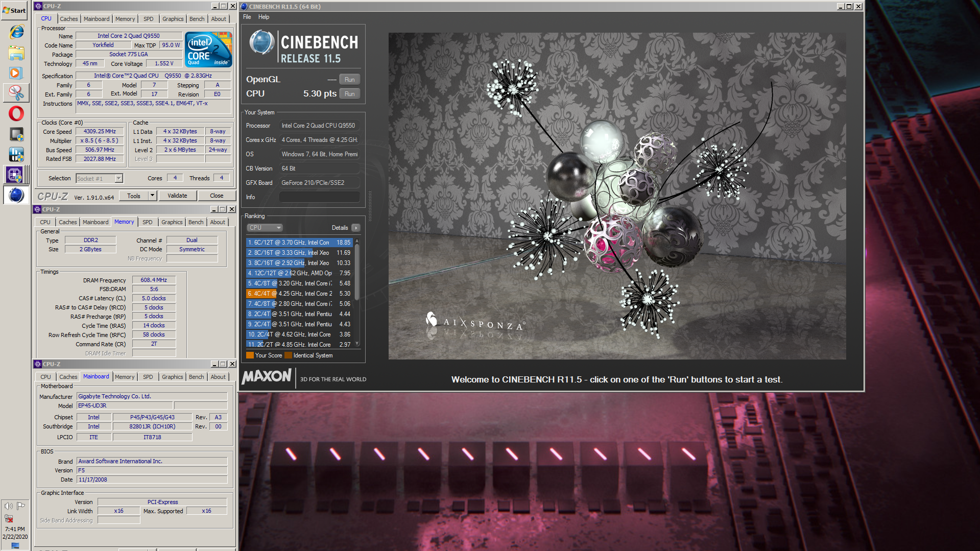Click the Close button in CPU-Z
980x551 pixels.
pyautogui.click(x=217, y=196)
